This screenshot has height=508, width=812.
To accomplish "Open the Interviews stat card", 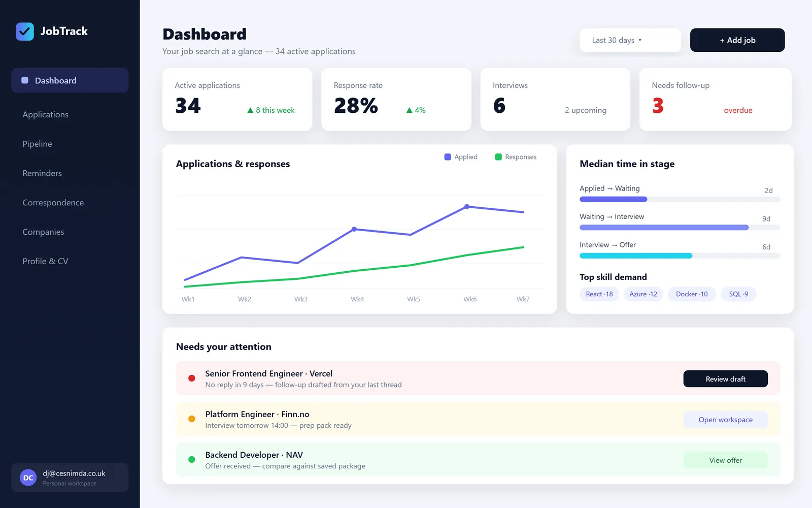I will click(555, 100).
